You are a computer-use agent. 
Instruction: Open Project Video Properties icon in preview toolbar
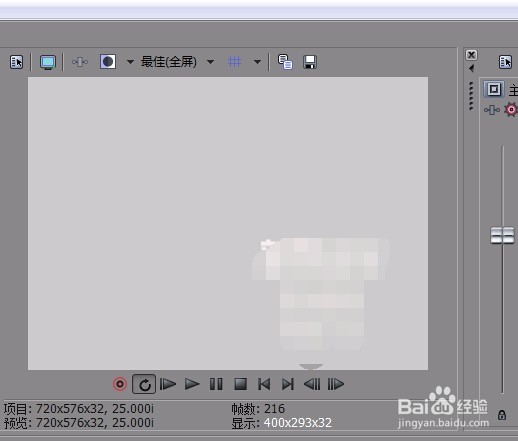click(16, 62)
